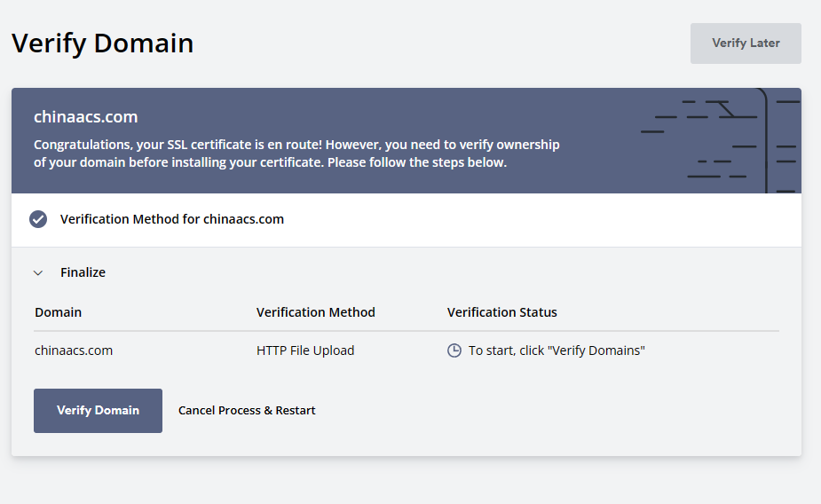821x504 pixels.
Task: Click the clock icon in Verification Status
Action: tap(454, 350)
